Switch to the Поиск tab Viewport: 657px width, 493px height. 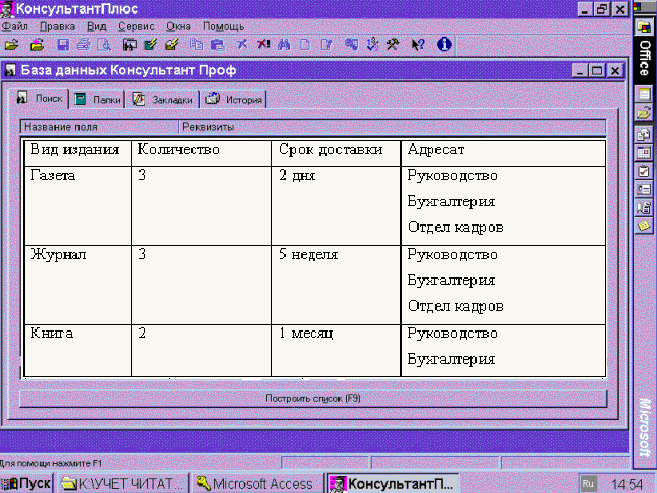click(40, 98)
